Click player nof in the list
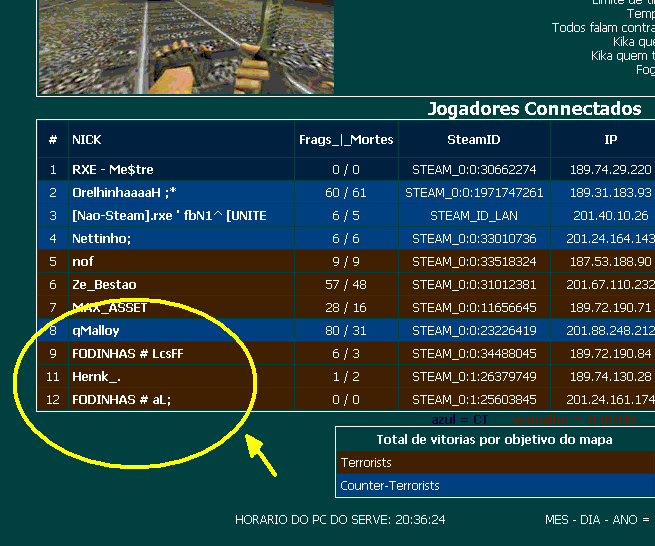 pos(83,261)
